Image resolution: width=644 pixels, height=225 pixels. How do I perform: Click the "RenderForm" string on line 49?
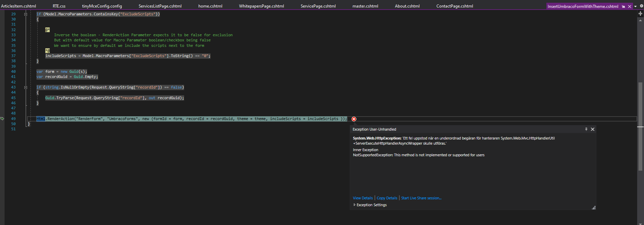pyautogui.click(x=89, y=119)
